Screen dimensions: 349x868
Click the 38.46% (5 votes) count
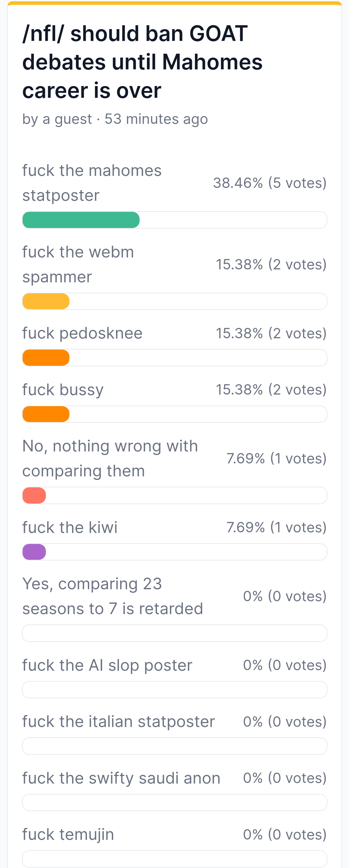click(270, 183)
